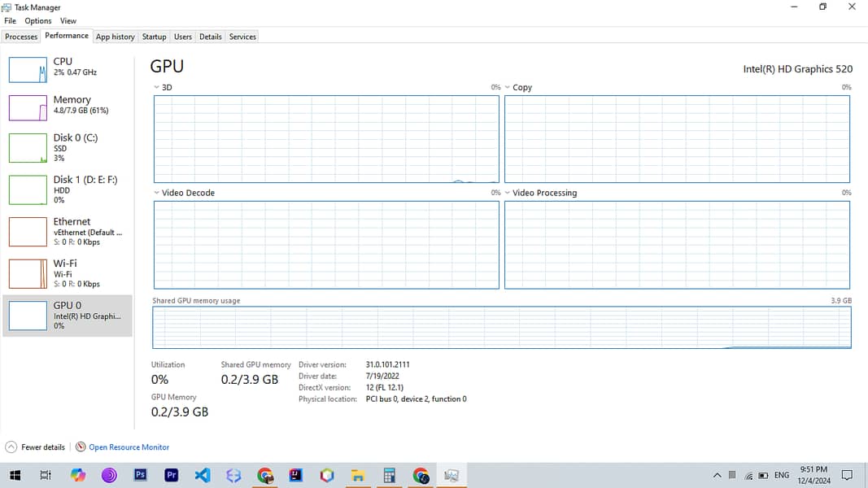Open the Video Processing engine dropdown
The height and width of the screenshot is (488, 868).
(x=508, y=193)
